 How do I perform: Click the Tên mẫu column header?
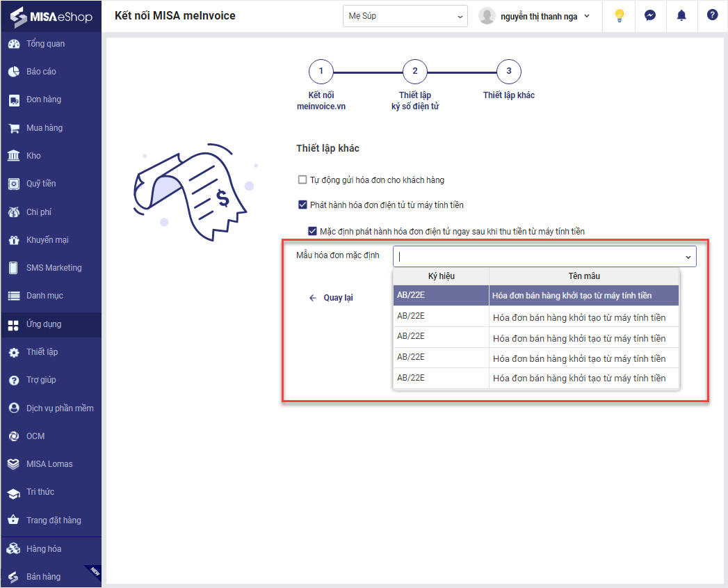pos(584,276)
